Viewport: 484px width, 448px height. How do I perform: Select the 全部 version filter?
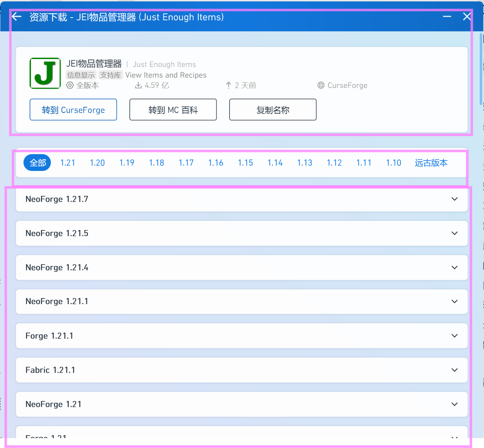coord(37,163)
